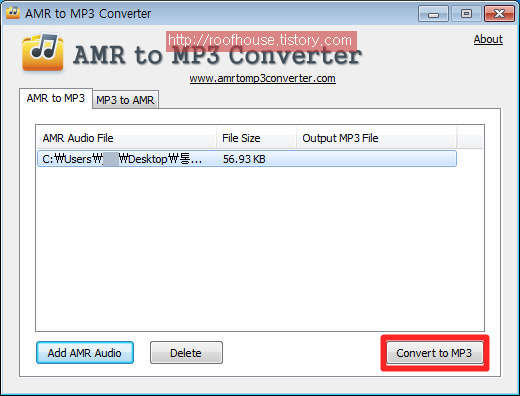Click the Delete button
The height and width of the screenshot is (396, 520).
pos(186,353)
